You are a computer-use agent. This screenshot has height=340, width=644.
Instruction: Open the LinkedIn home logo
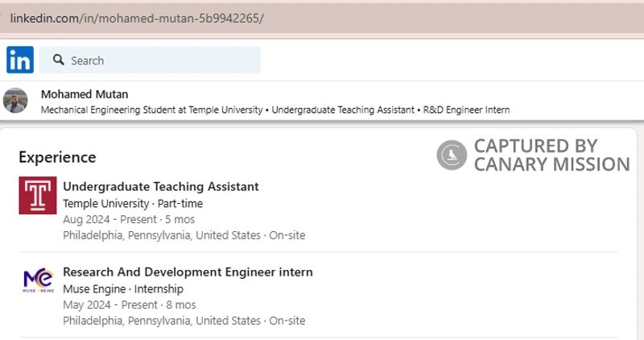[20, 60]
